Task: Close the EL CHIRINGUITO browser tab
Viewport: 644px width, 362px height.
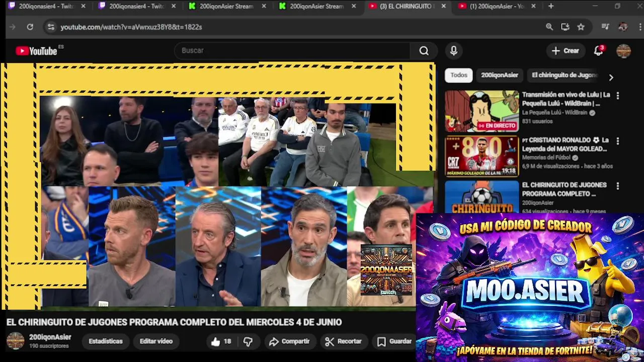Action: click(x=443, y=6)
